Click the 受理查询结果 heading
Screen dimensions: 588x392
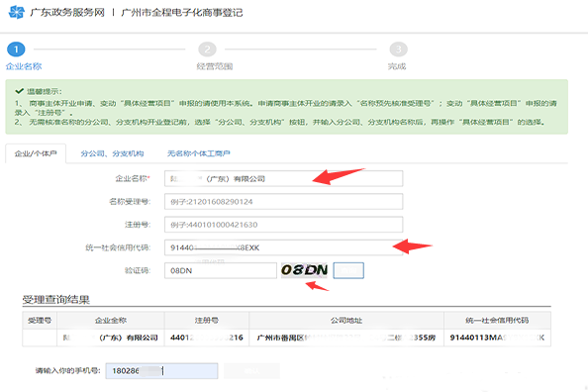coord(55,300)
